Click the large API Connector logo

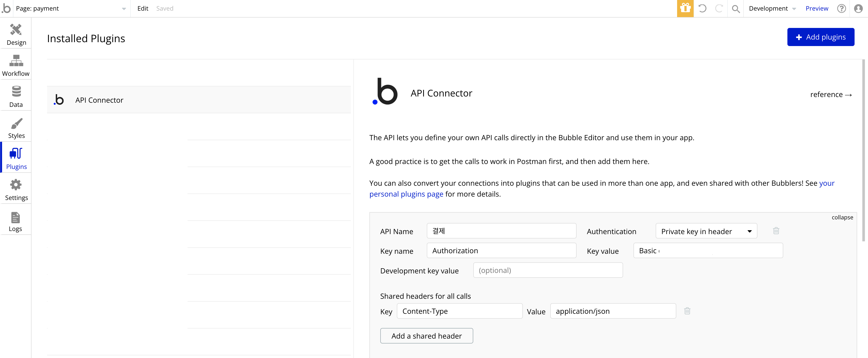[x=385, y=91]
